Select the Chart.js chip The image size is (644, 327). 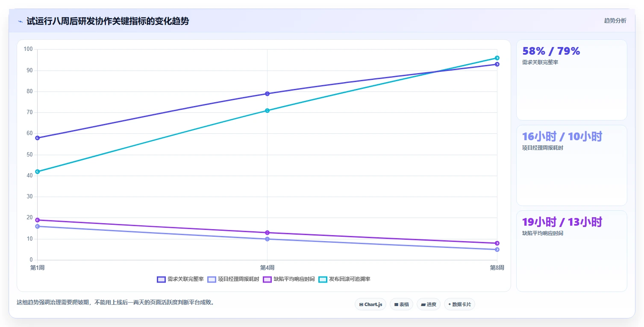tap(371, 304)
